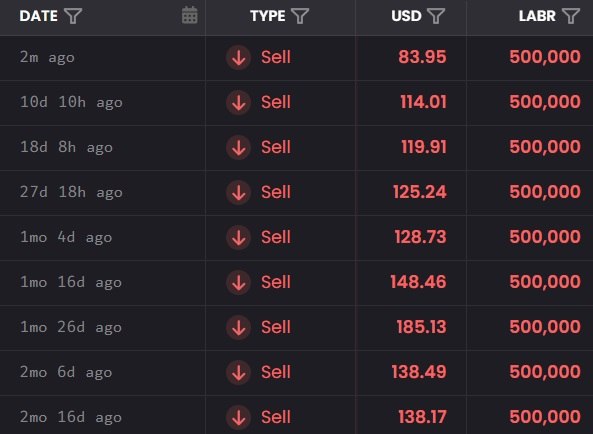Click the 125.24 USD amount
The width and height of the screenshot is (593, 434).
(x=420, y=192)
